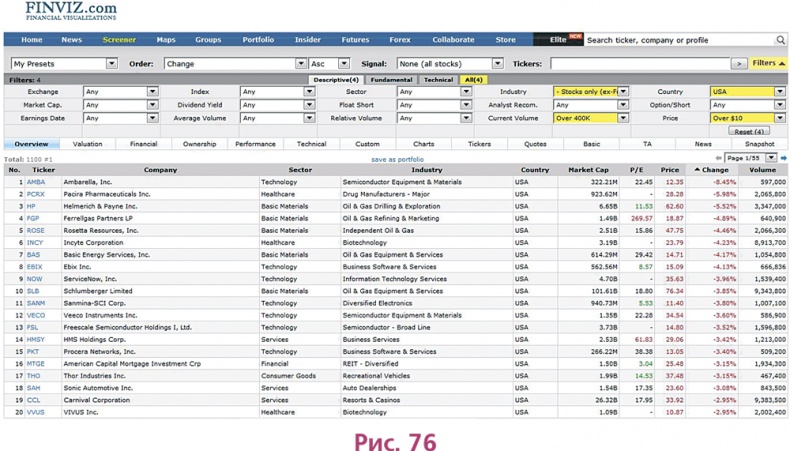This screenshot has width=790, height=451.
Task: Open the Page 1/55 selector
Action: (750, 158)
